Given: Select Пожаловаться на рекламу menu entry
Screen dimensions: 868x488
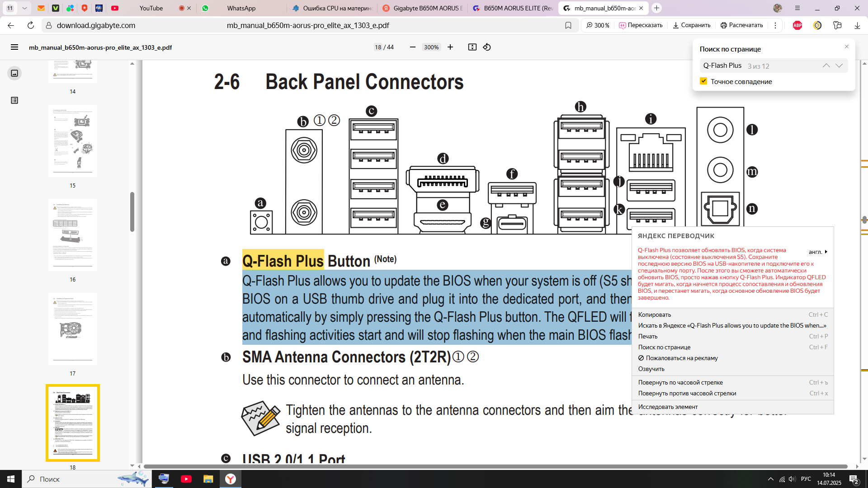Looking at the screenshot, I should [x=733, y=358].
